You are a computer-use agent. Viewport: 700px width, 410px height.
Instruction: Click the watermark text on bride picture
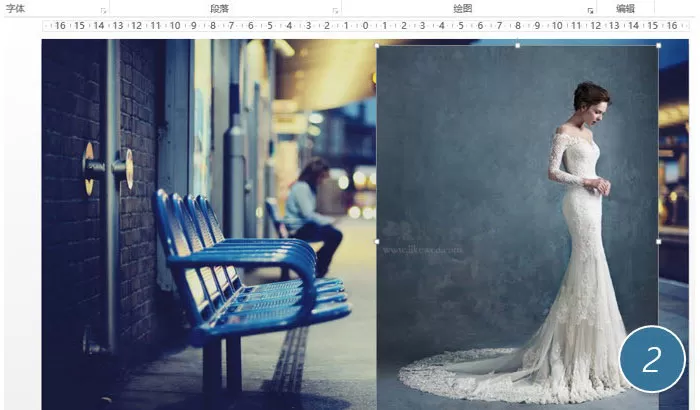(x=422, y=251)
